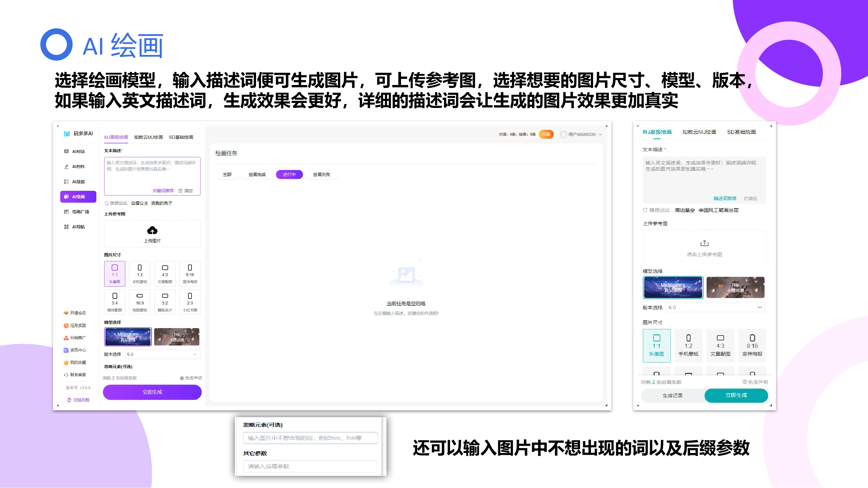Switch to the SD基础绘画 tab in left panel
868x488 pixels.
point(181,137)
